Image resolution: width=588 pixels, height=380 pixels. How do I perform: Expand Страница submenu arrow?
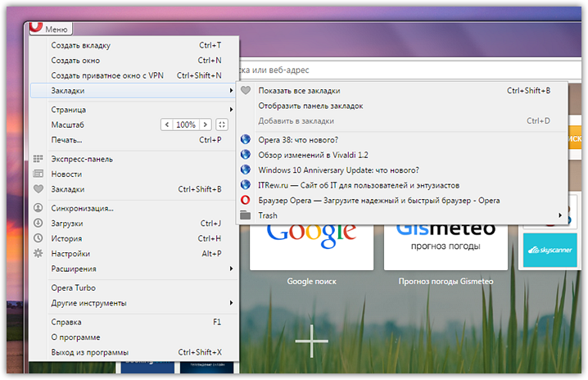(x=231, y=110)
